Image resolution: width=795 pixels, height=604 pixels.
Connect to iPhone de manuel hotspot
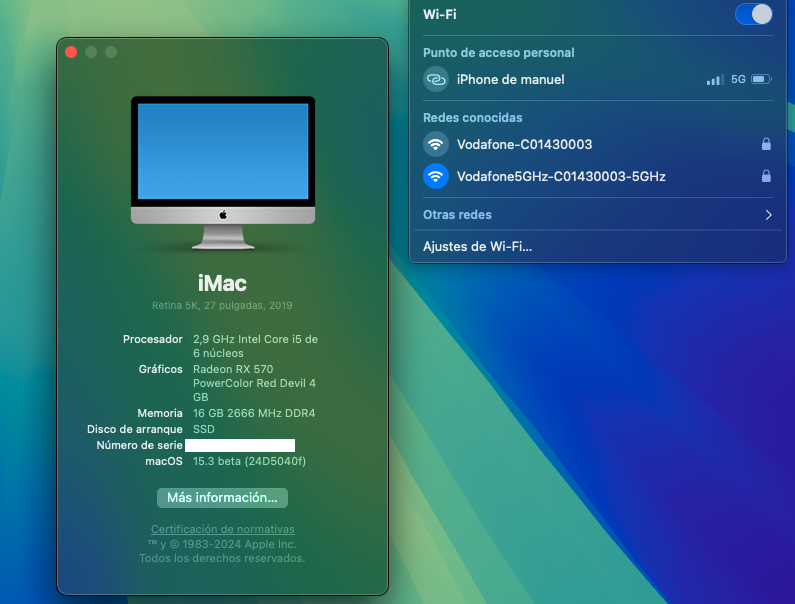[x=597, y=79]
